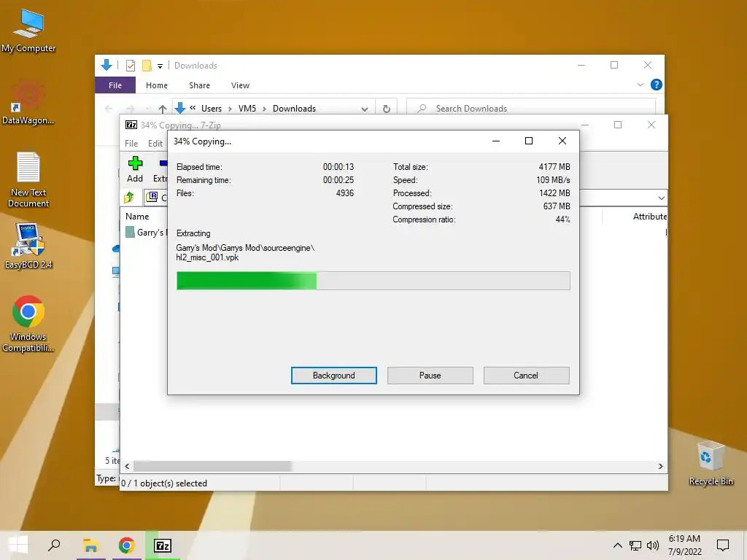This screenshot has height=560, width=747.
Task: Click the extraction progress bar
Action: (x=373, y=281)
